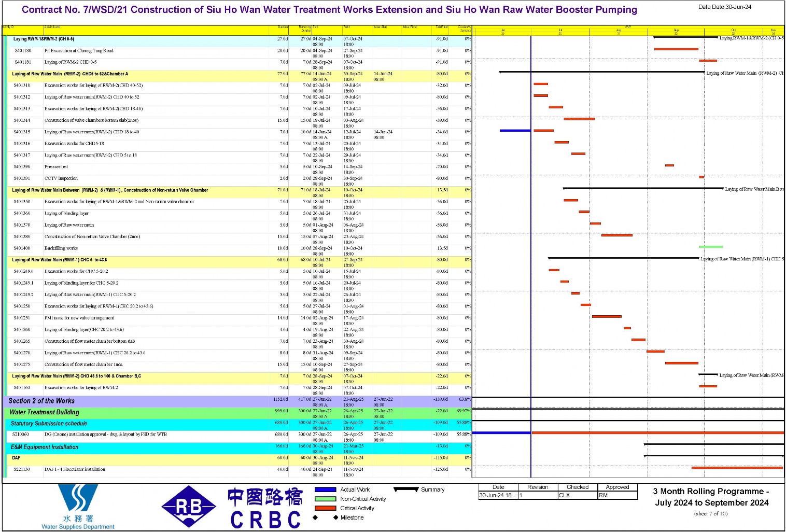Viewport: 786px width, 532px height.
Task: Click the blue actual-work bar for RWM-2 CHD 18 to 40
Action: coord(515,131)
